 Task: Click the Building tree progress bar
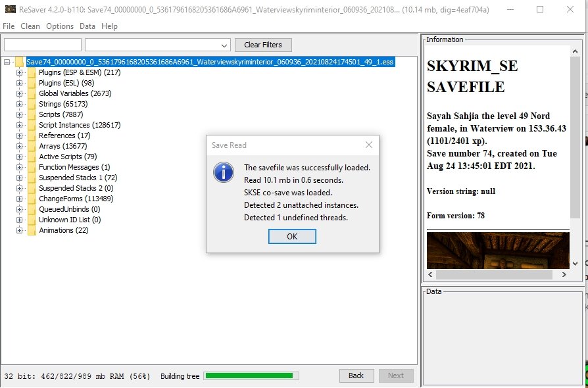(x=251, y=376)
